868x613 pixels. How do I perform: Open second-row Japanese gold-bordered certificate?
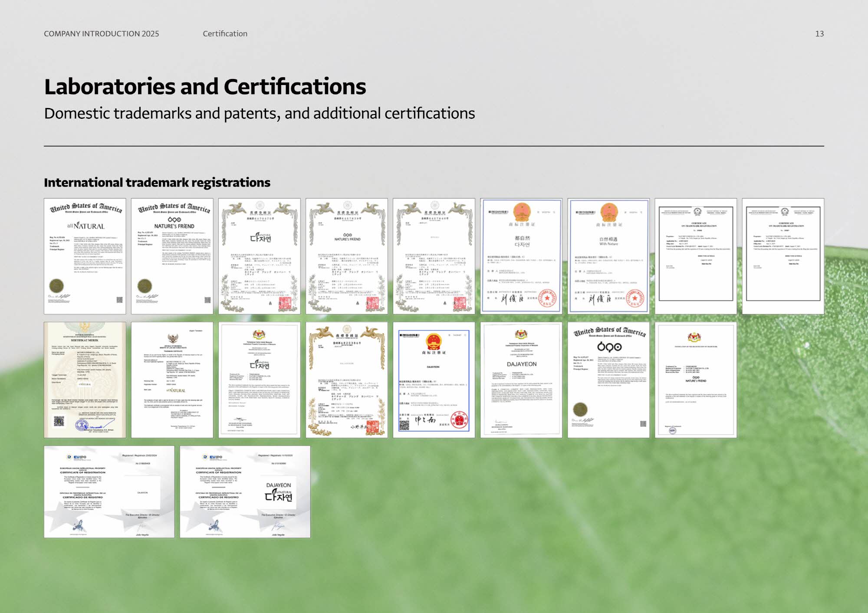[346, 380]
